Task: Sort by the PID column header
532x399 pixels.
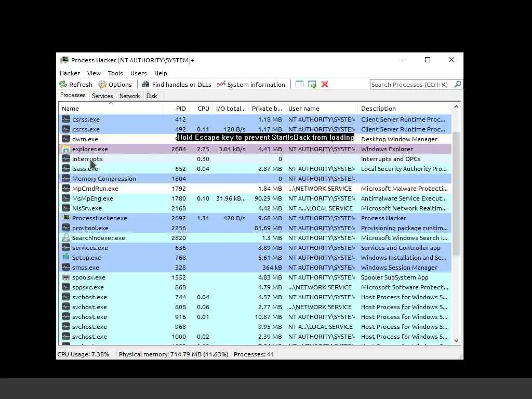Action: coord(176,109)
